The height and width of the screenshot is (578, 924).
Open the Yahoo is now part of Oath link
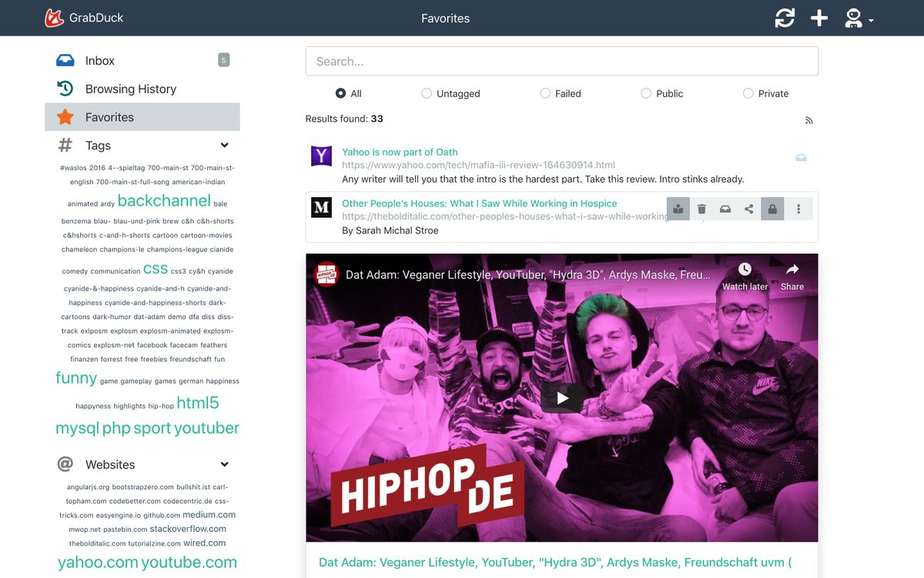(x=400, y=152)
